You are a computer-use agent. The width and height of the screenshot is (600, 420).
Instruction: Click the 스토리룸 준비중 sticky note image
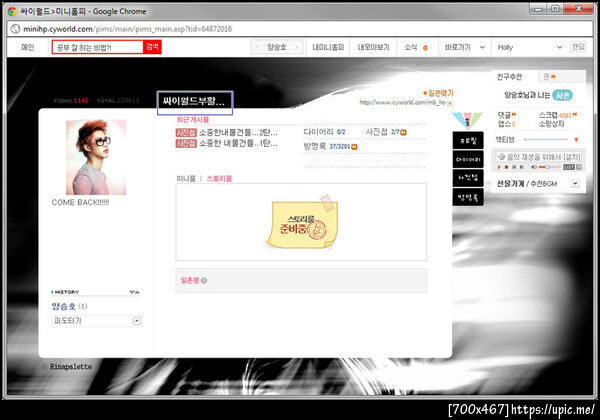[x=302, y=222]
